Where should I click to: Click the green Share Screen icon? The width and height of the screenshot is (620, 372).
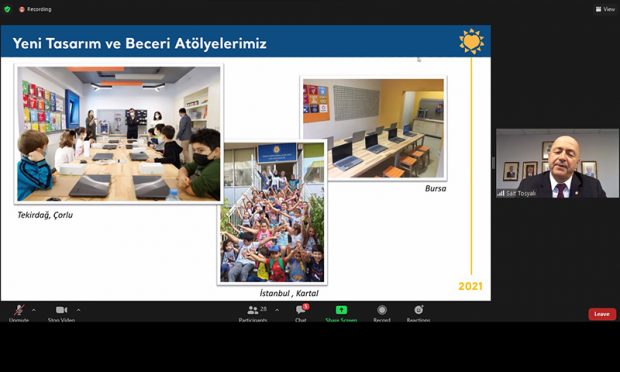click(341, 310)
